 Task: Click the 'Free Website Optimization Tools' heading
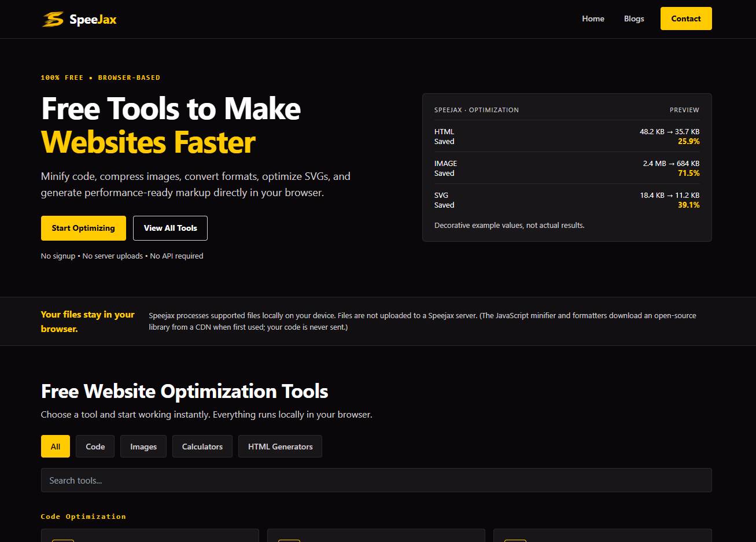tap(185, 392)
